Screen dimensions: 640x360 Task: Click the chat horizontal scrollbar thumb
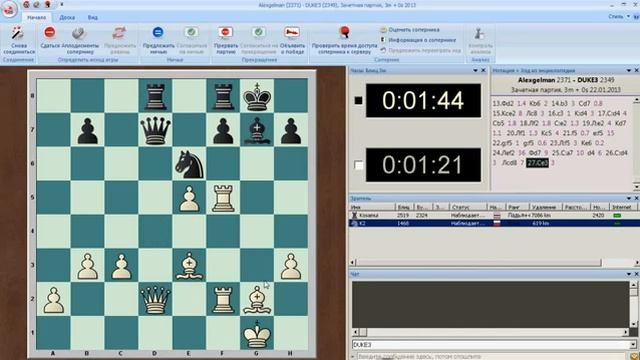[x=363, y=333]
